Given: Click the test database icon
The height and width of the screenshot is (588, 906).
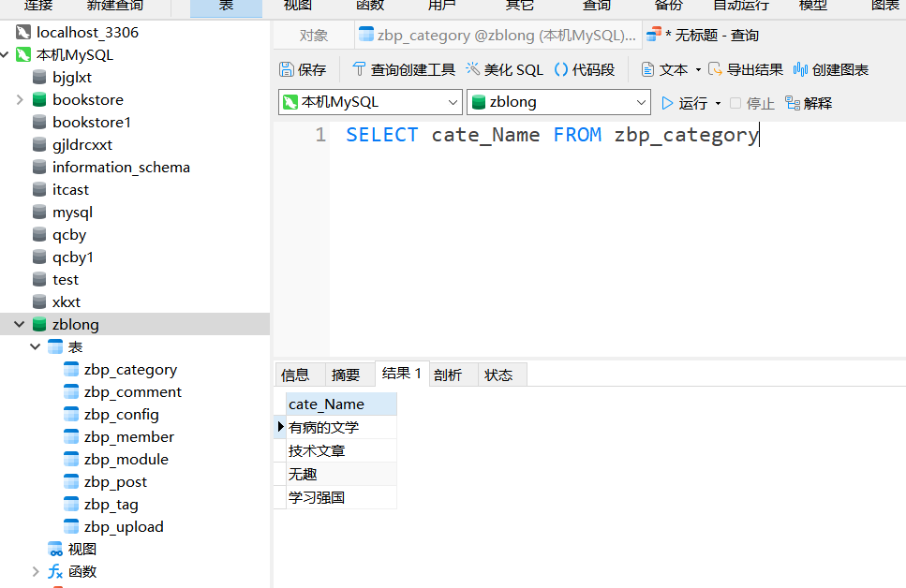Looking at the screenshot, I should pos(39,280).
